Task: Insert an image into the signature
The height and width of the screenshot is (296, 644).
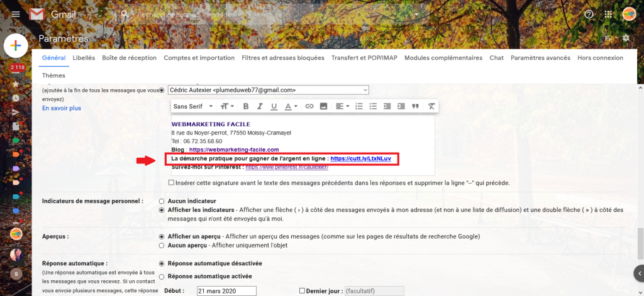Action: pos(324,106)
